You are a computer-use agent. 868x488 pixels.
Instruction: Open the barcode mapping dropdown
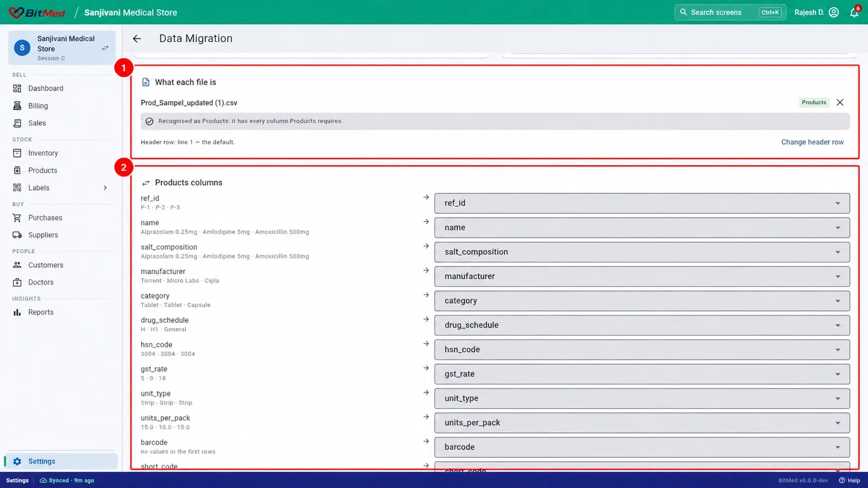coord(642,447)
